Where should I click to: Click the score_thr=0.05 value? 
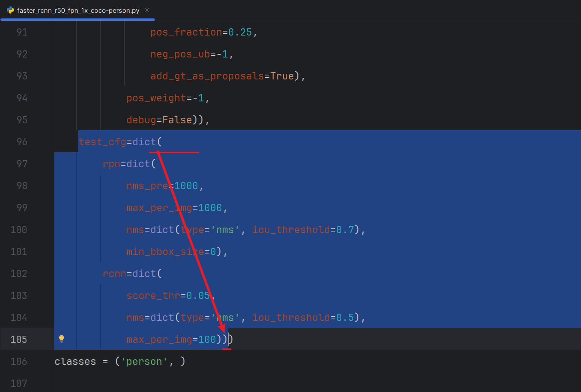tap(168, 295)
